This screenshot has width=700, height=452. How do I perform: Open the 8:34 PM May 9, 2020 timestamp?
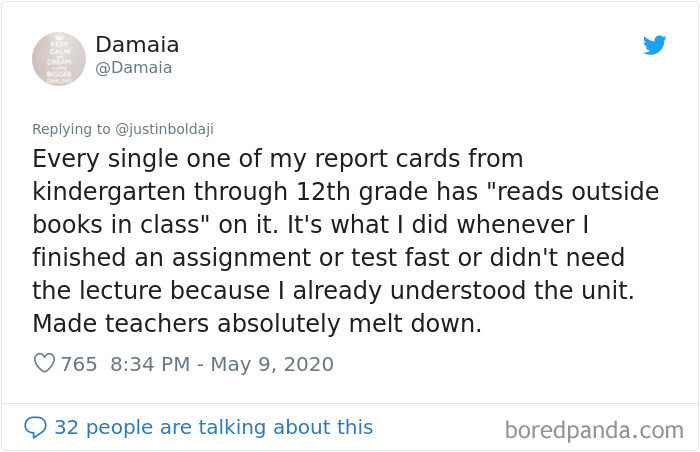point(221,364)
